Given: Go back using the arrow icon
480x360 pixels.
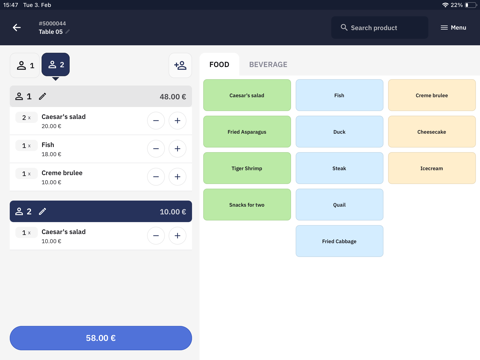Looking at the screenshot, I should pyautogui.click(x=17, y=28).
